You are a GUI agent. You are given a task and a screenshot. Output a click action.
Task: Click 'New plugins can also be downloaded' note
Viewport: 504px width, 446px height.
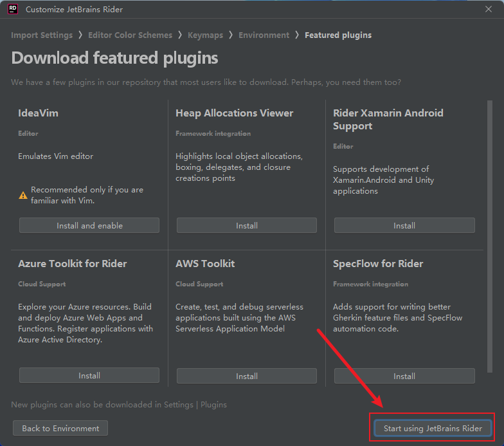tap(119, 404)
